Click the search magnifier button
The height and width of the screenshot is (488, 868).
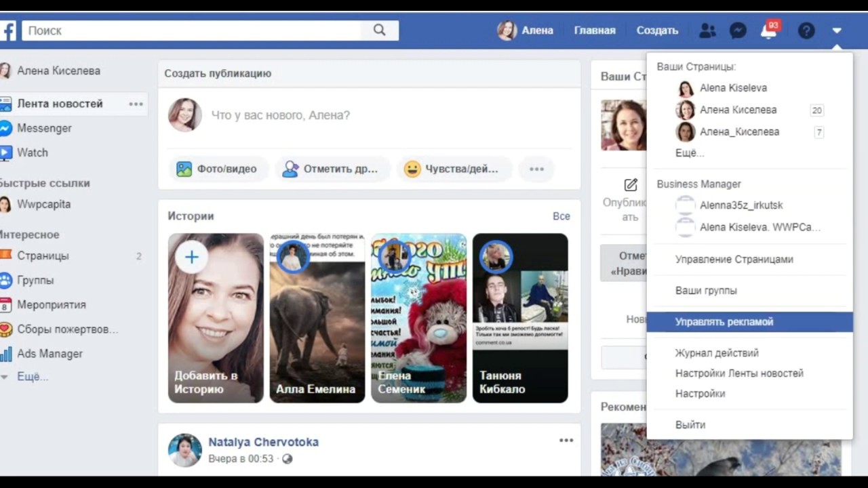pos(380,30)
